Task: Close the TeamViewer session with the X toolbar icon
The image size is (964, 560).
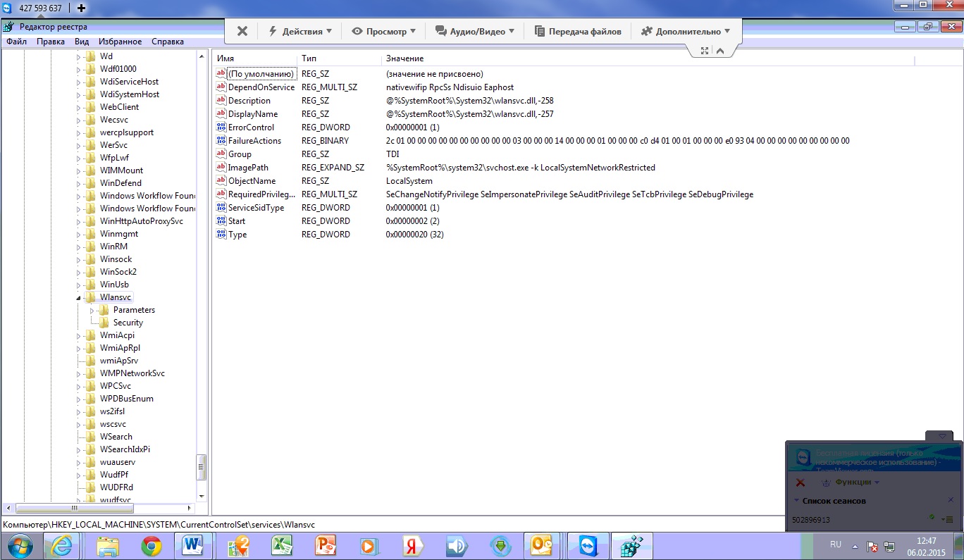Action: tap(242, 31)
